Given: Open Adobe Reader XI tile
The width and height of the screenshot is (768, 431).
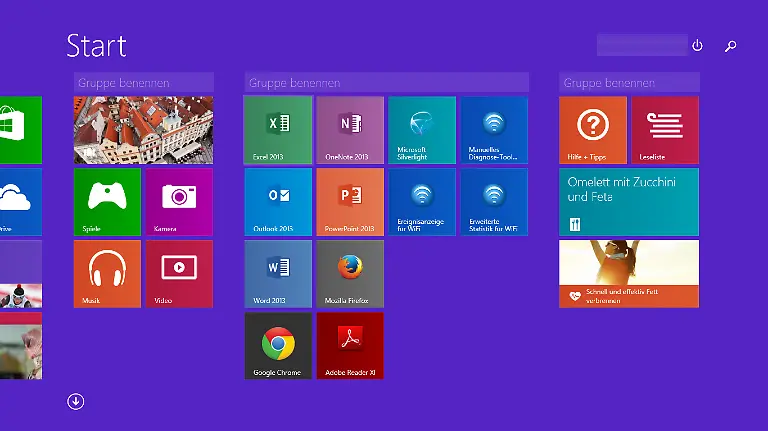Looking at the screenshot, I should [x=350, y=346].
